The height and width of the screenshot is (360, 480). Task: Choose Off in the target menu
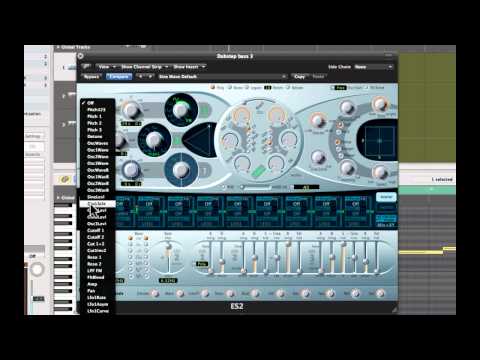[97, 103]
